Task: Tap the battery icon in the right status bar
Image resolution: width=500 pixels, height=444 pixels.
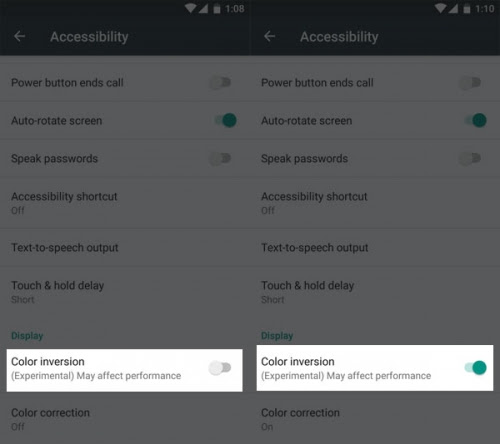Action: coord(467,8)
